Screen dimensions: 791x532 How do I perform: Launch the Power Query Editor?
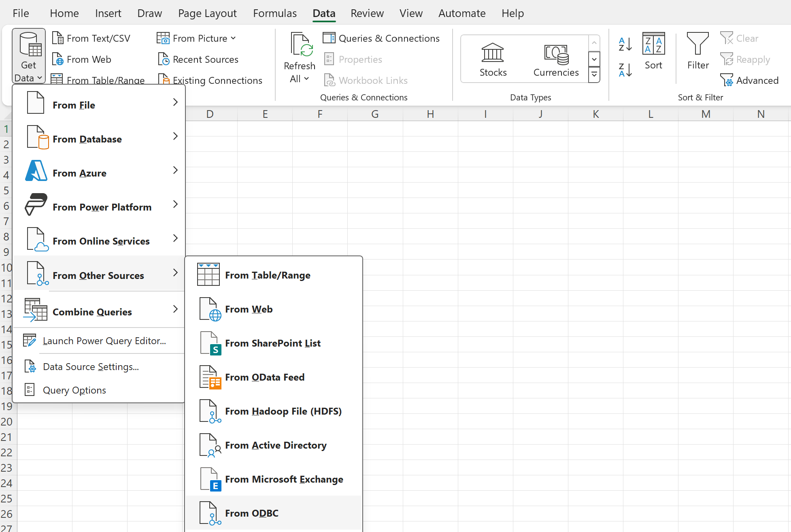point(104,340)
